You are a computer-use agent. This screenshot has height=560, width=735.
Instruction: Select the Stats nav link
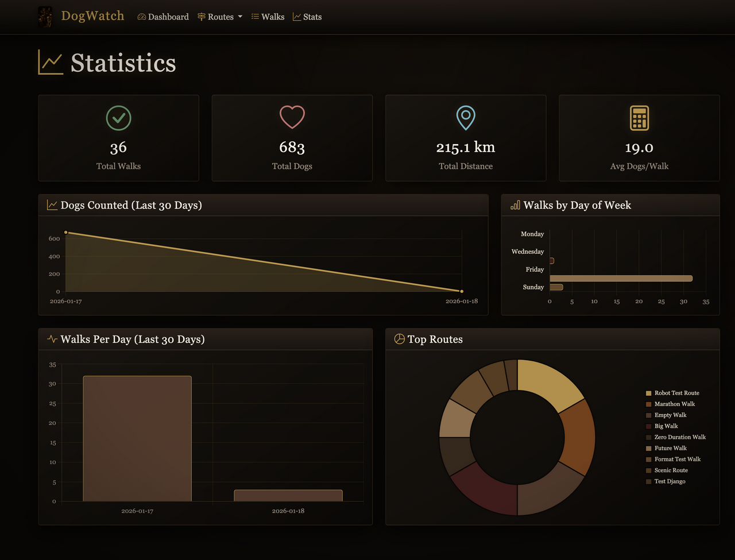click(307, 17)
